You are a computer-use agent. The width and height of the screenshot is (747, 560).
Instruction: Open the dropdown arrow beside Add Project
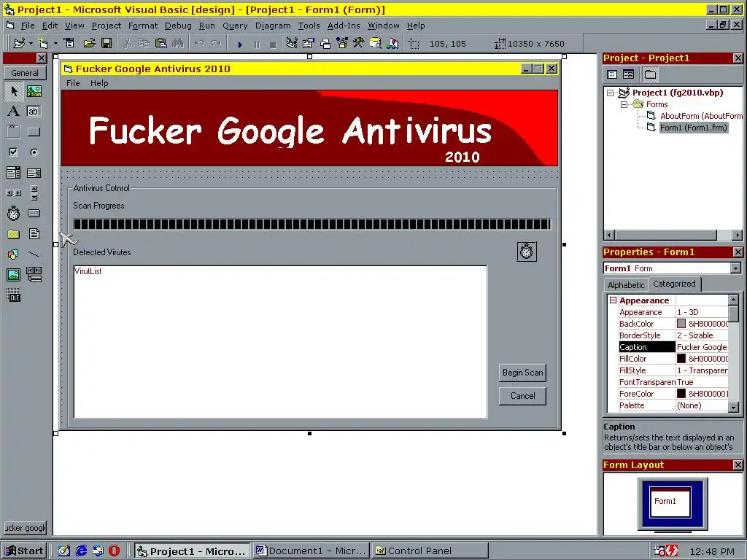pyautogui.click(x=31, y=43)
